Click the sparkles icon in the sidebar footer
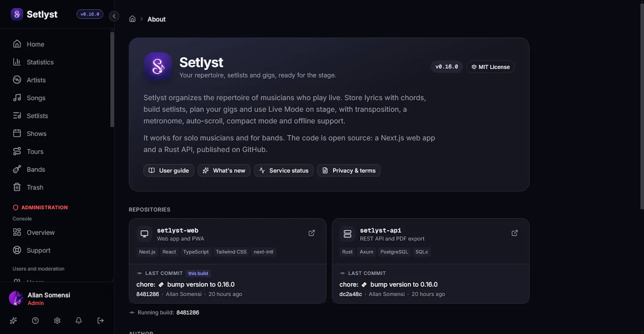This screenshot has height=334, width=644. pyautogui.click(x=14, y=321)
